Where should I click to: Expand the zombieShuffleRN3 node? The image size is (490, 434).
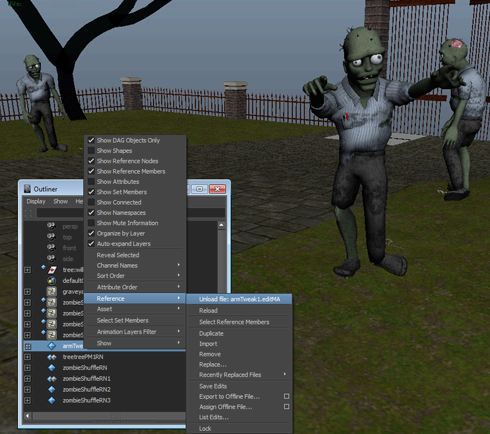pyautogui.click(x=28, y=400)
